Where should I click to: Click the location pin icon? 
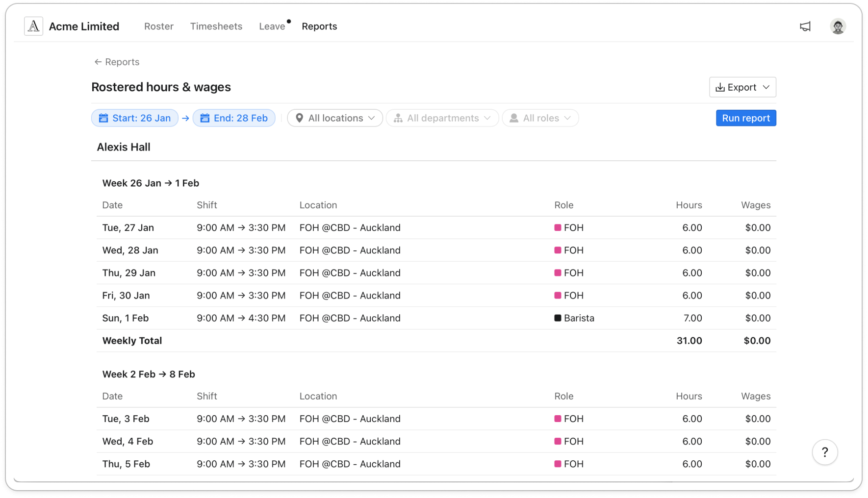300,118
